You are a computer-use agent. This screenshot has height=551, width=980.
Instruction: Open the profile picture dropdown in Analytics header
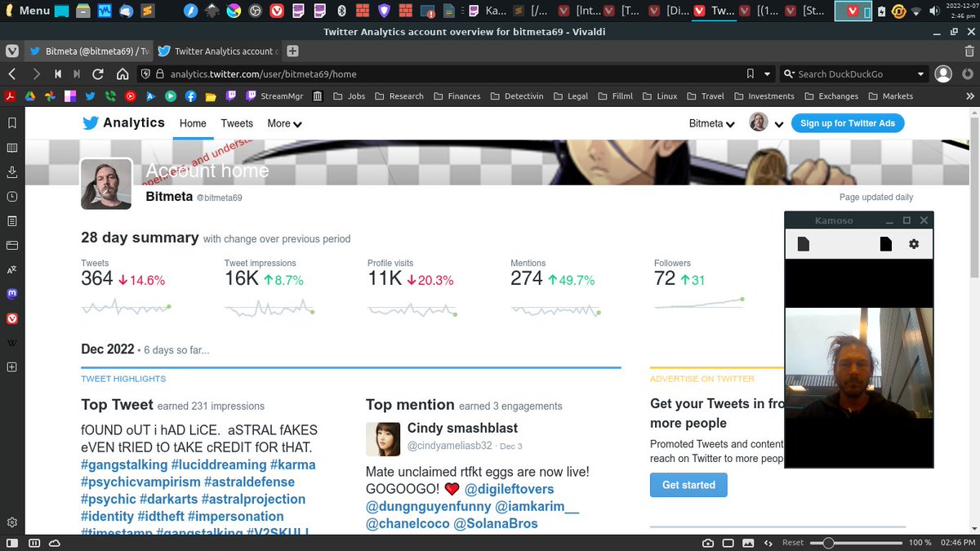click(767, 122)
